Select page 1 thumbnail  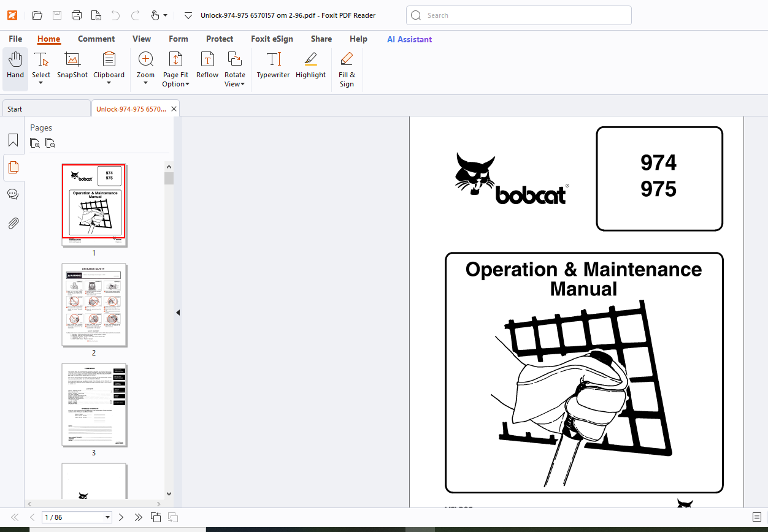94,205
